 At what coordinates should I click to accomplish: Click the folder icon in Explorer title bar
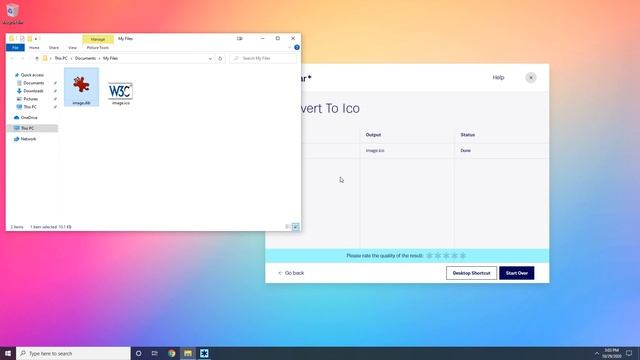pos(11,38)
